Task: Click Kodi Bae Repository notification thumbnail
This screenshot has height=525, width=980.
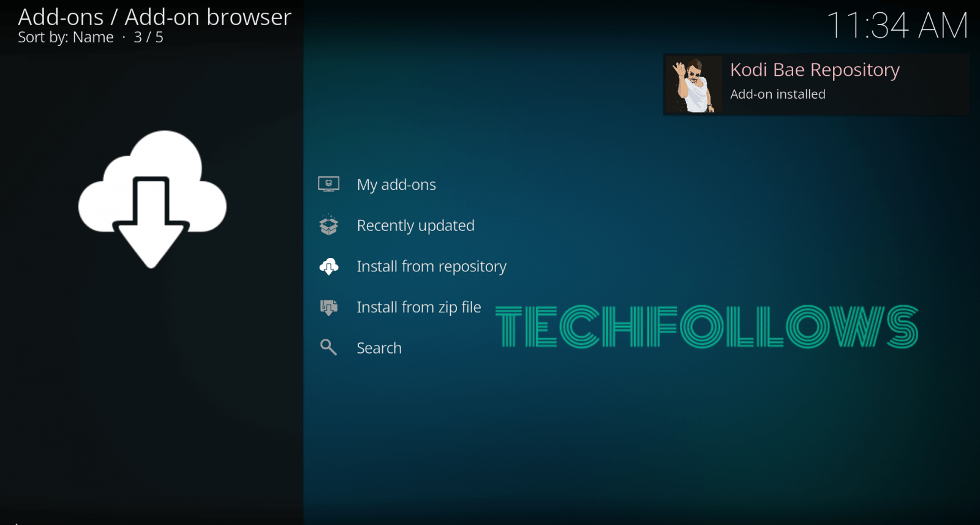Action: (693, 85)
